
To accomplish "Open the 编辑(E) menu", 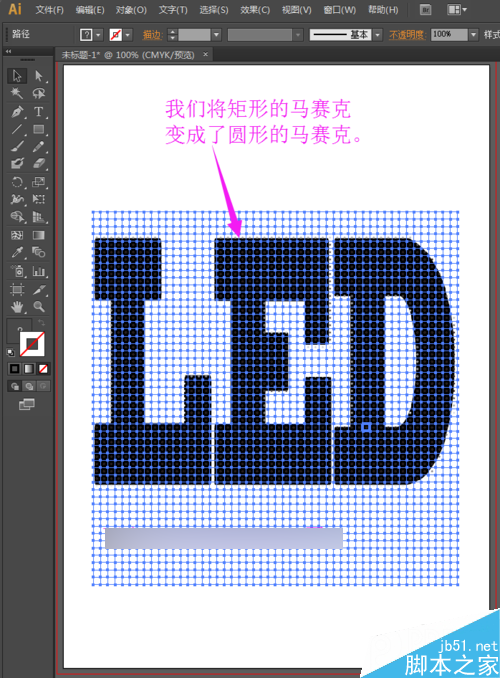I will click(x=90, y=10).
